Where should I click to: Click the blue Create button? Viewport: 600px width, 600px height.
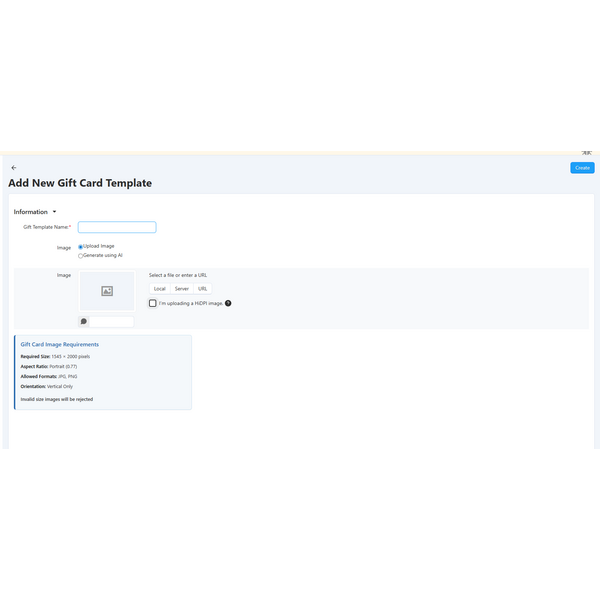tap(582, 168)
